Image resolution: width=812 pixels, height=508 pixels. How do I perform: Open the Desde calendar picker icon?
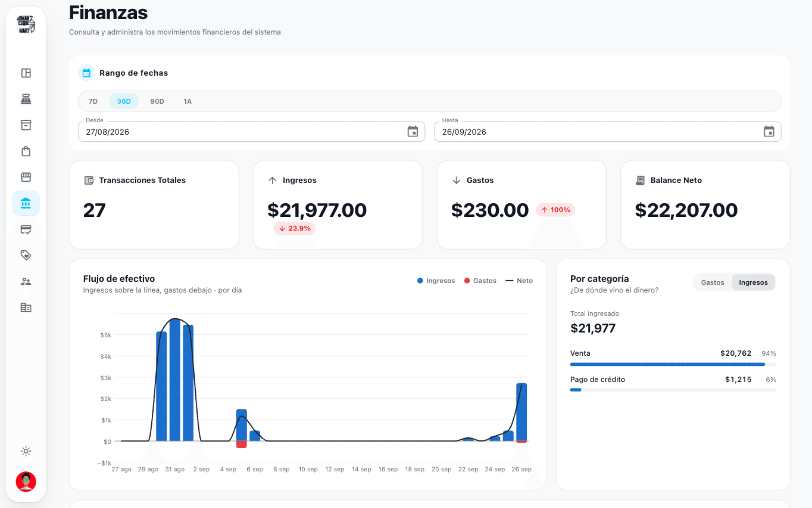[x=413, y=131]
